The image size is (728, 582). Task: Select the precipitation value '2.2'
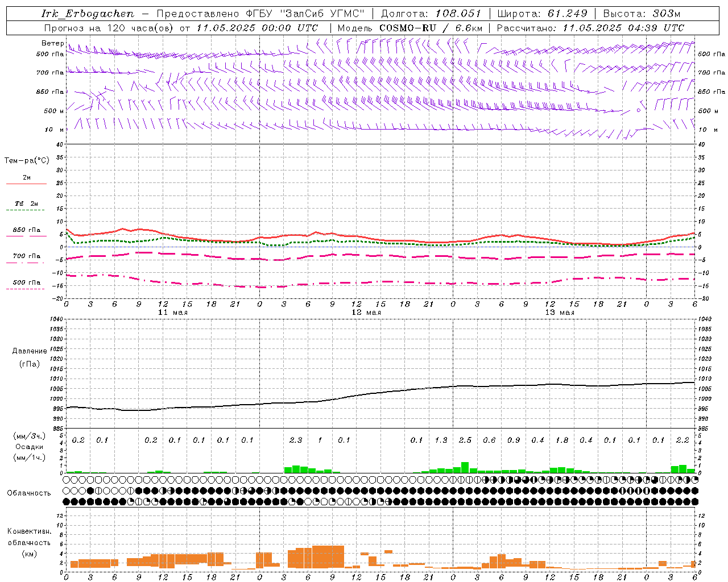pos(682,440)
